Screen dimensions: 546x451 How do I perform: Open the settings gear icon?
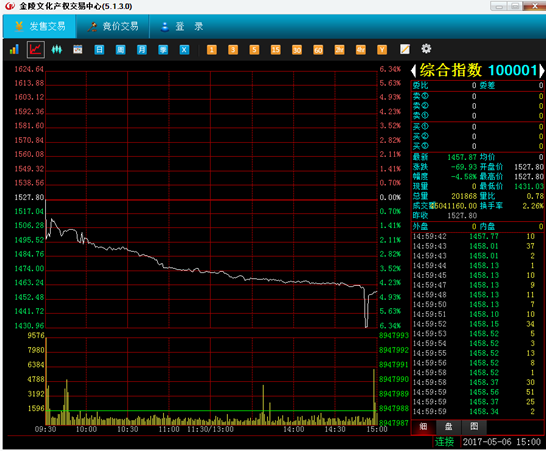tap(426, 49)
